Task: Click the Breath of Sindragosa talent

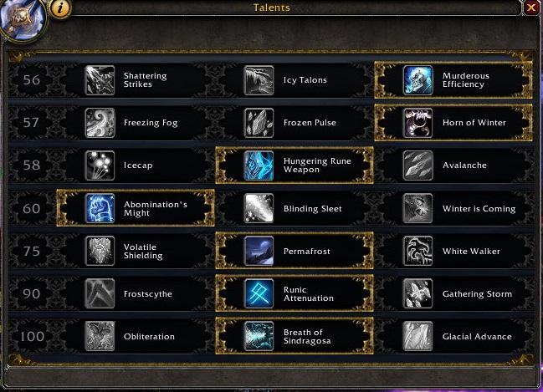Action: 295,336
